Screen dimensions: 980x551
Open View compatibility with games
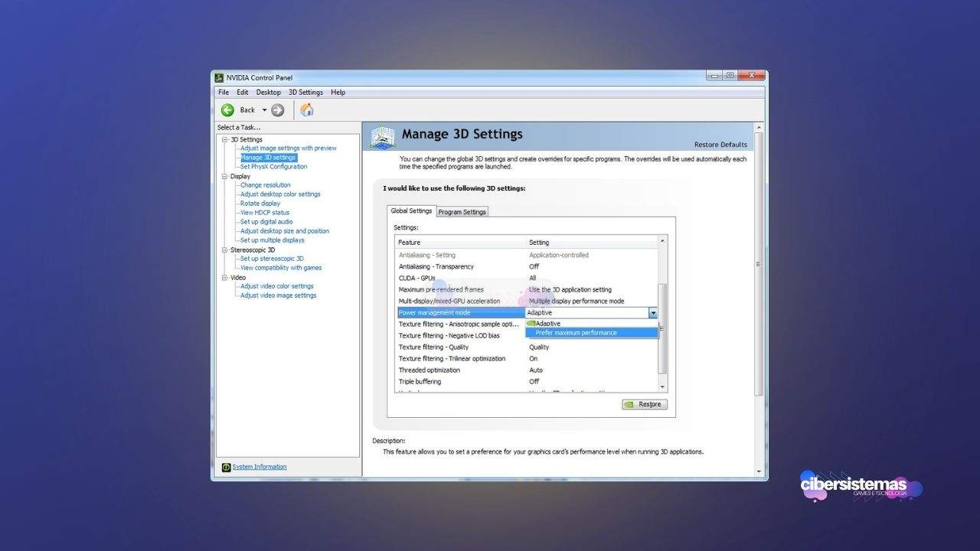pos(281,268)
